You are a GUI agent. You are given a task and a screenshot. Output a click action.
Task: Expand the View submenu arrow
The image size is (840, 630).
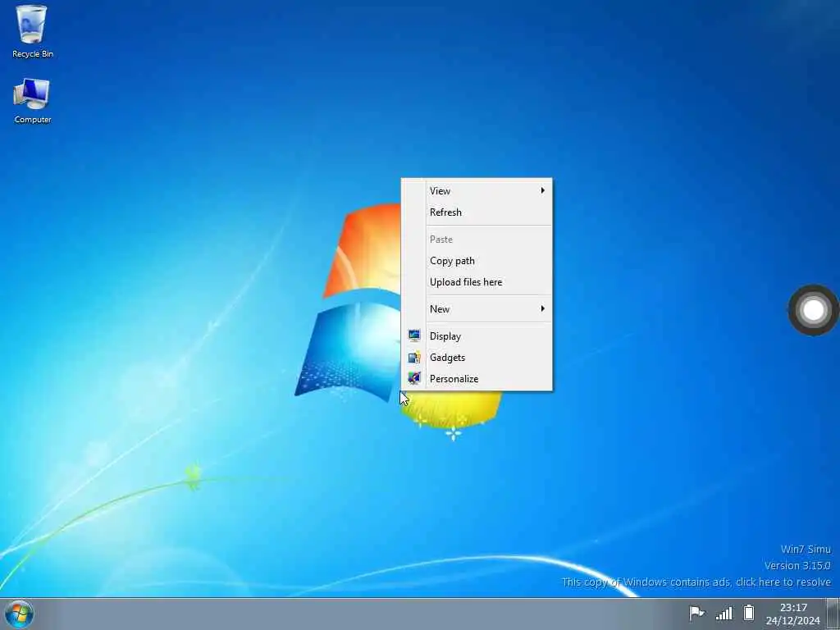point(543,190)
